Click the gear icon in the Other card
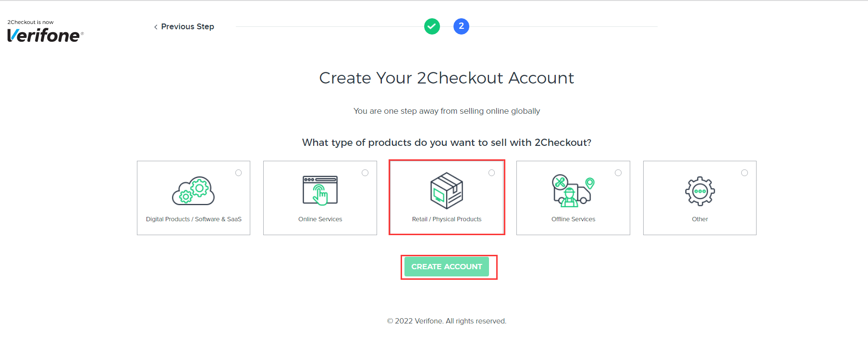 [699, 190]
